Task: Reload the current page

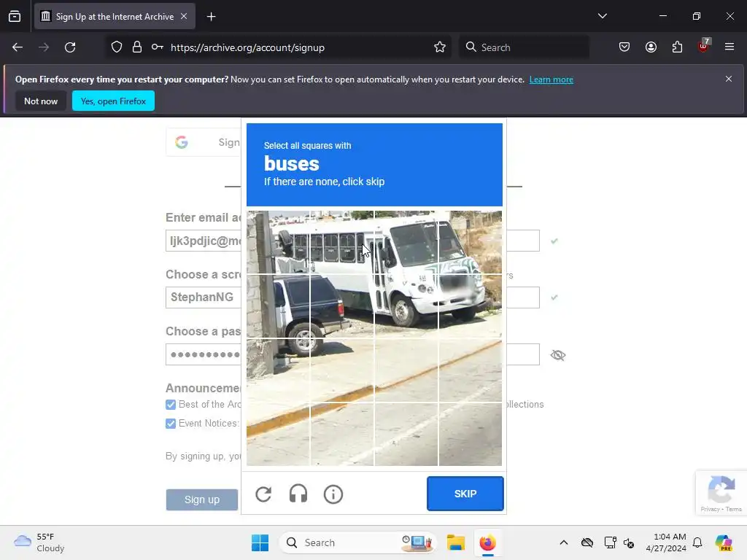Action: point(70,47)
